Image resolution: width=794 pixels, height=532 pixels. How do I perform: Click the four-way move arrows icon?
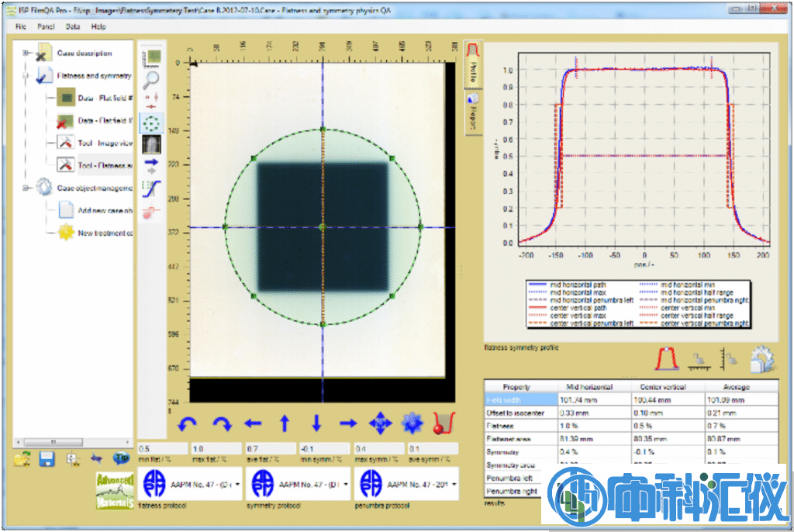click(380, 423)
